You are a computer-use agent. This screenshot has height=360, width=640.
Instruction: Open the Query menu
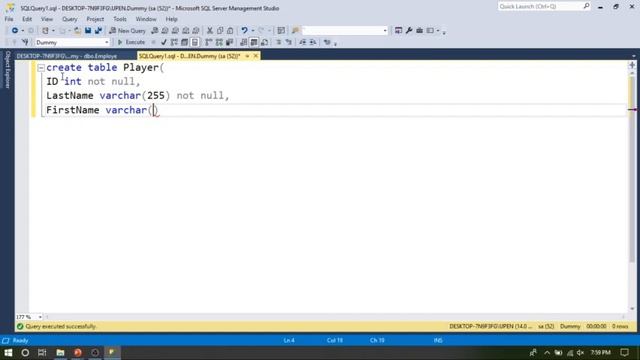coord(69,19)
